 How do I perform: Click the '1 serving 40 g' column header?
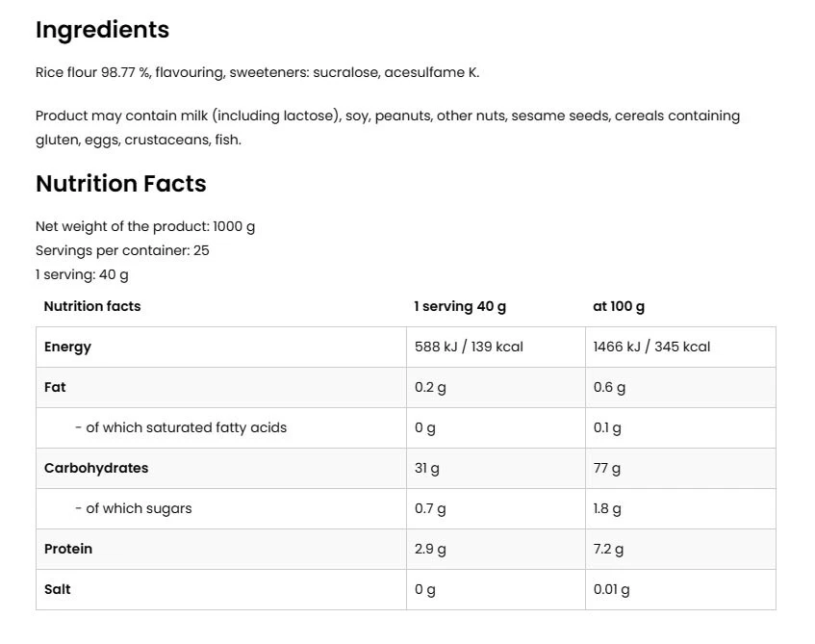click(460, 306)
